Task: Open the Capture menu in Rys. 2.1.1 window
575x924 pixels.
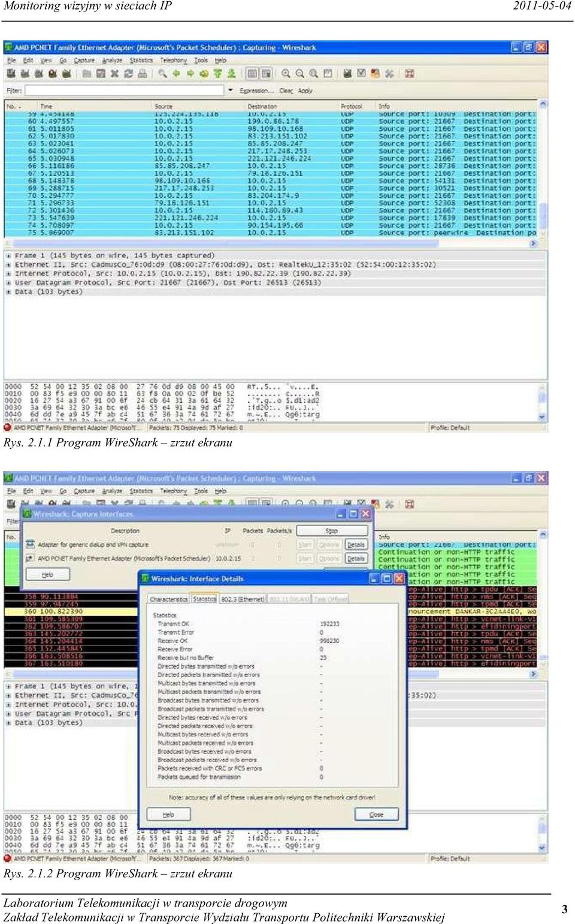Action: (x=84, y=61)
